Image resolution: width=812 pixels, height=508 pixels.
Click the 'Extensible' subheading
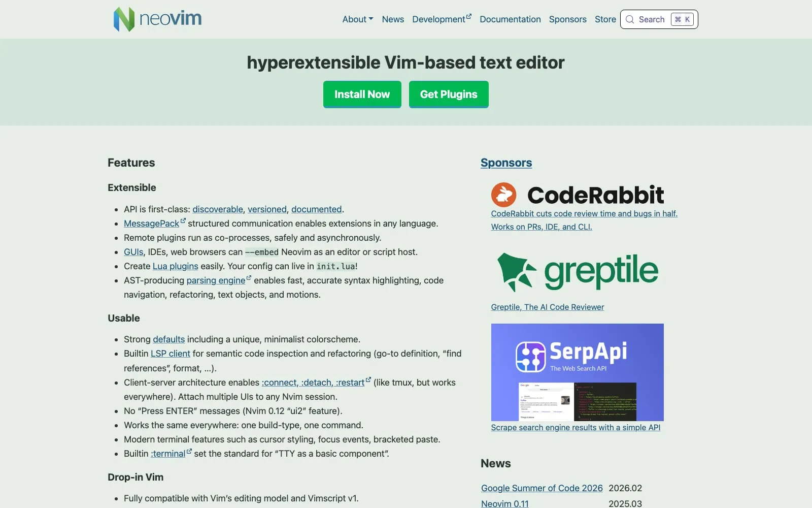[x=132, y=187]
